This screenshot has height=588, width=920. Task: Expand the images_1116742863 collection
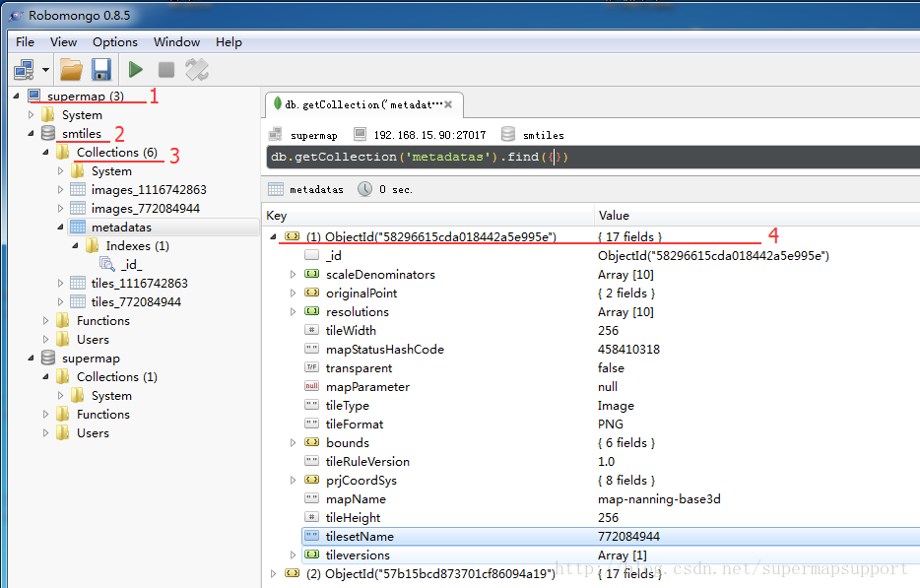(x=60, y=189)
